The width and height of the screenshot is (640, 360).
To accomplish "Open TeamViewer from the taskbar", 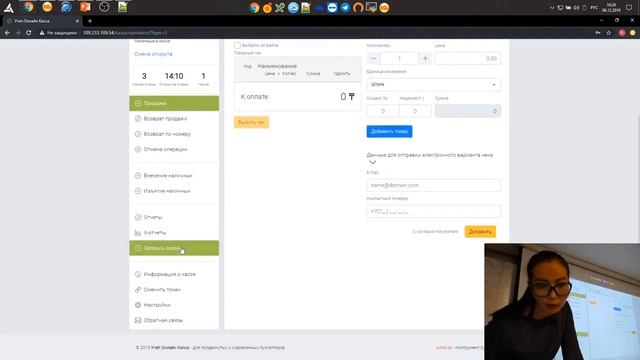I will tap(332, 8).
